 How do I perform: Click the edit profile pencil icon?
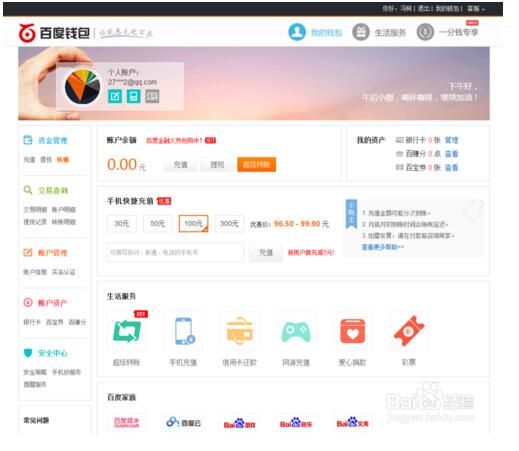click(x=115, y=96)
